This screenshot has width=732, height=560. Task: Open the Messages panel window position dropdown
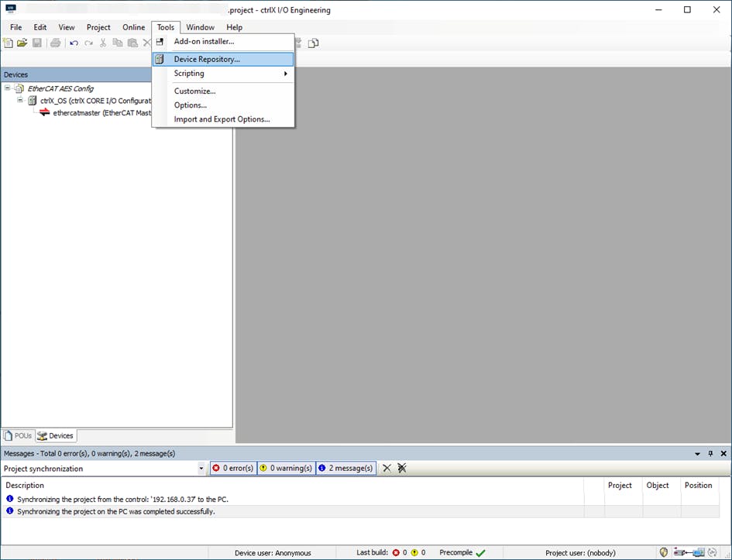697,454
